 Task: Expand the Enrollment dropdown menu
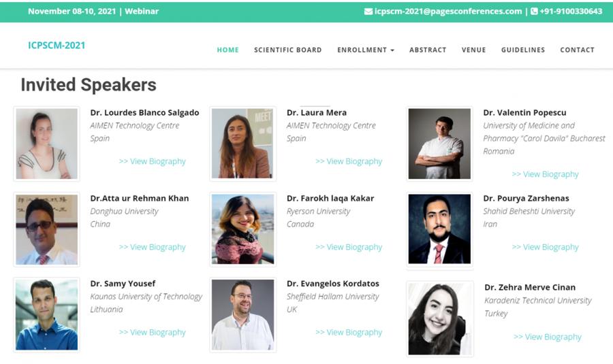(x=365, y=50)
